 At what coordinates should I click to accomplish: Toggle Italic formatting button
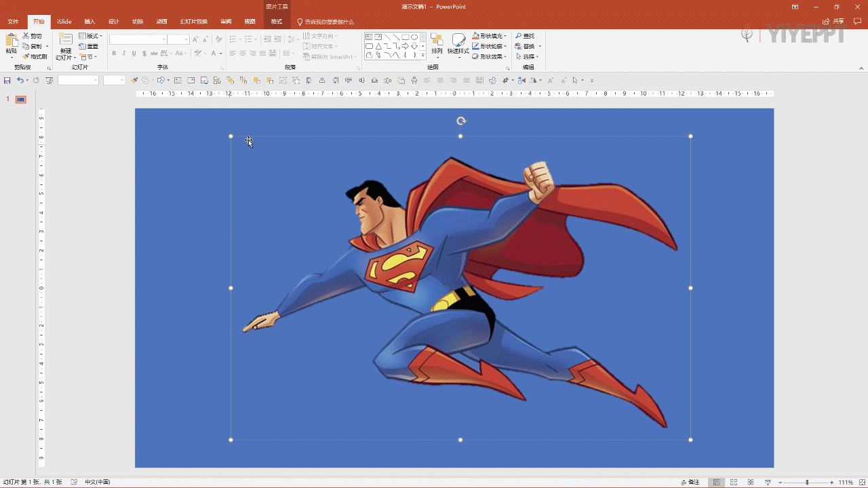click(124, 54)
